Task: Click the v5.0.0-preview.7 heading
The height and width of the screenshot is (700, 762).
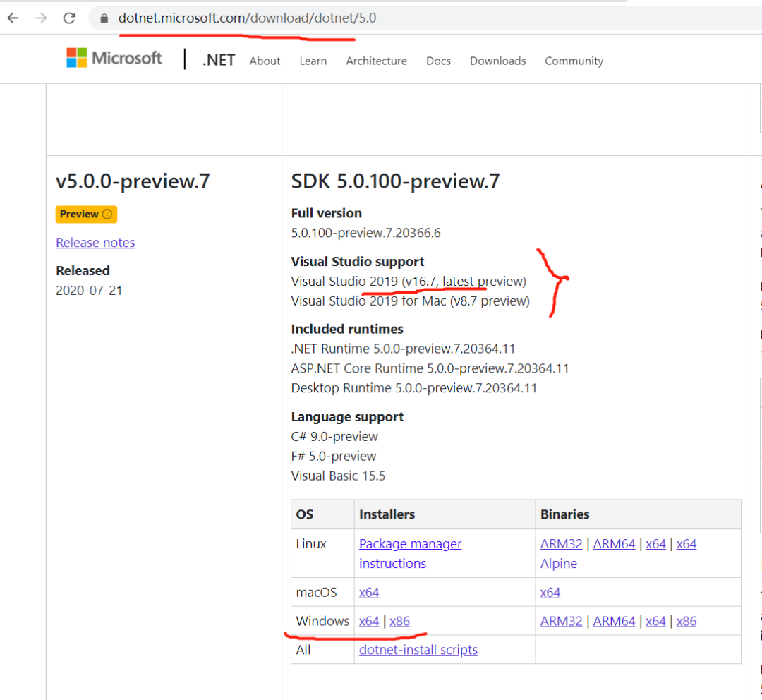Action: tap(133, 181)
